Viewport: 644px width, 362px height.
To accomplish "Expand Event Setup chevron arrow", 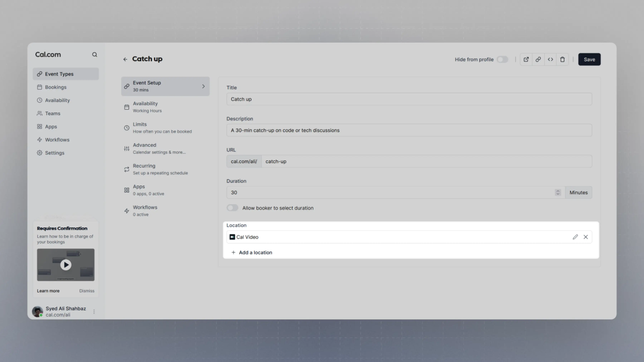I will pos(203,86).
